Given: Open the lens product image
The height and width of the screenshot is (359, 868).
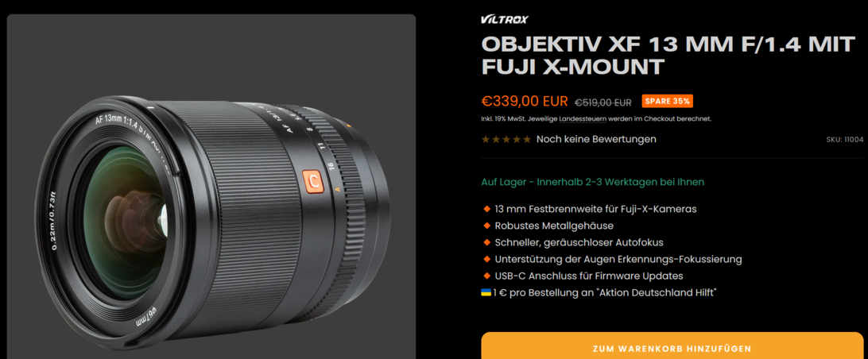Looking at the screenshot, I should (x=211, y=187).
